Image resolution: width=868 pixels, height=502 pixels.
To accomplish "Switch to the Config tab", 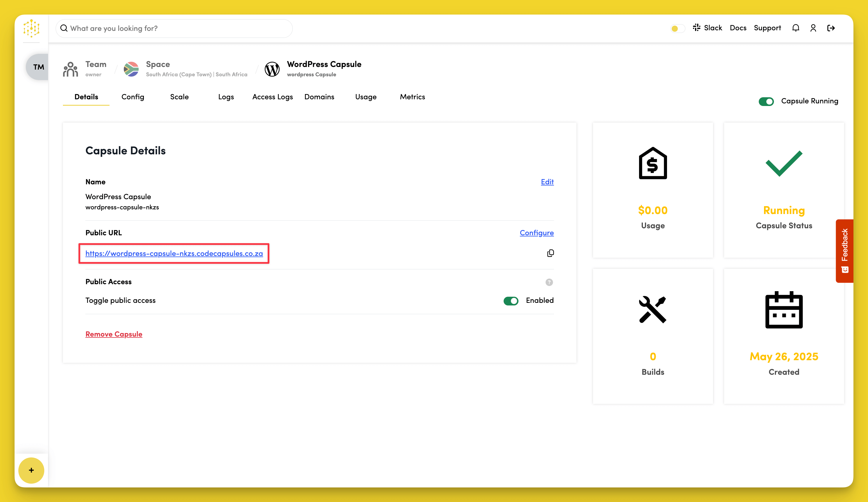I will pyautogui.click(x=133, y=97).
